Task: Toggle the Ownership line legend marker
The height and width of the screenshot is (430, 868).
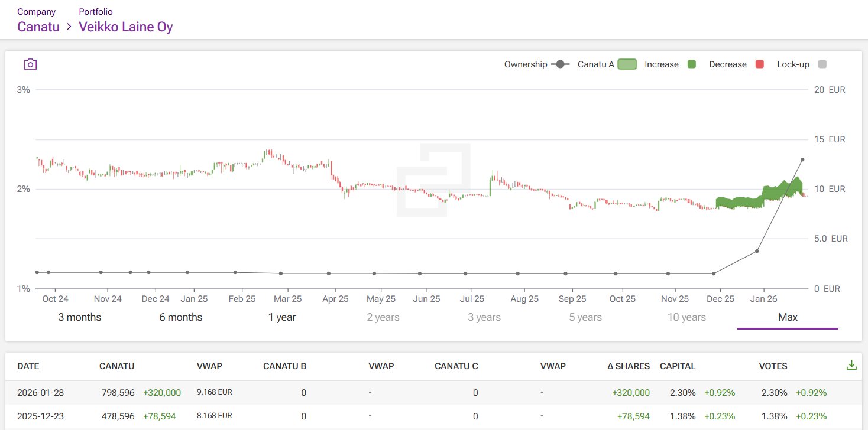Action: click(x=560, y=64)
